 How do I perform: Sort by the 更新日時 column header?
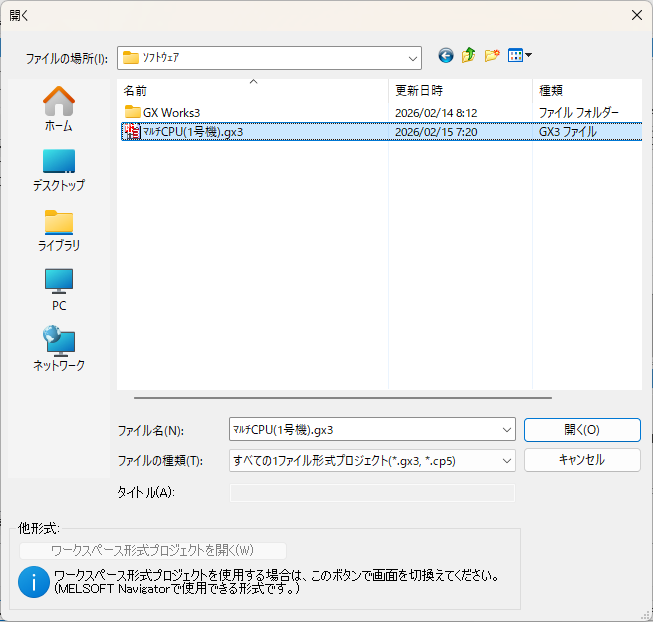(x=460, y=90)
